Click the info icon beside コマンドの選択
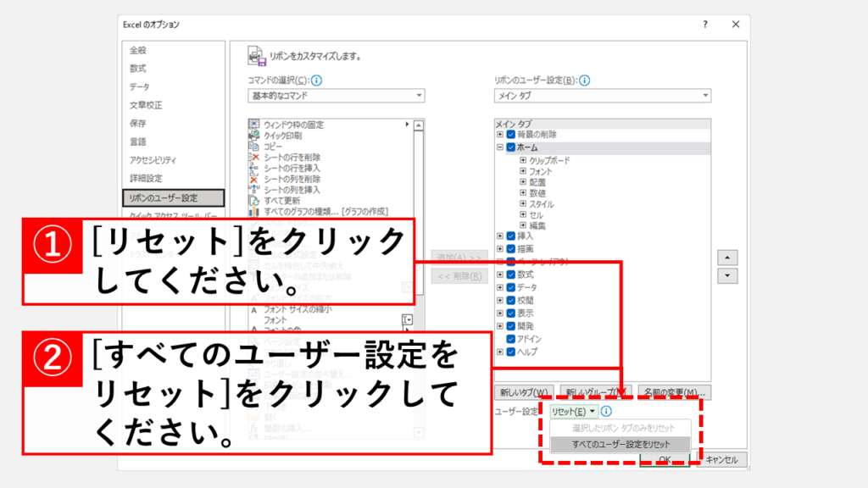The width and height of the screenshot is (868, 488). [316, 80]
